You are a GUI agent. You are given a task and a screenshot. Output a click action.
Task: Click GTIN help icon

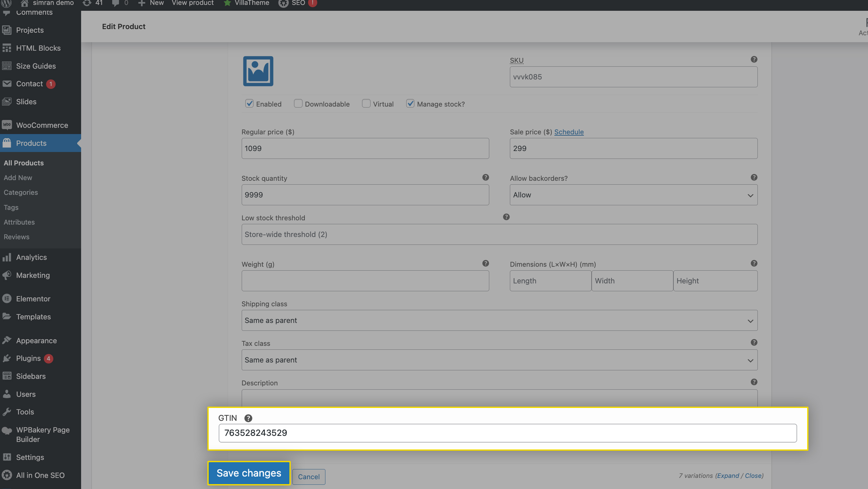248,418
